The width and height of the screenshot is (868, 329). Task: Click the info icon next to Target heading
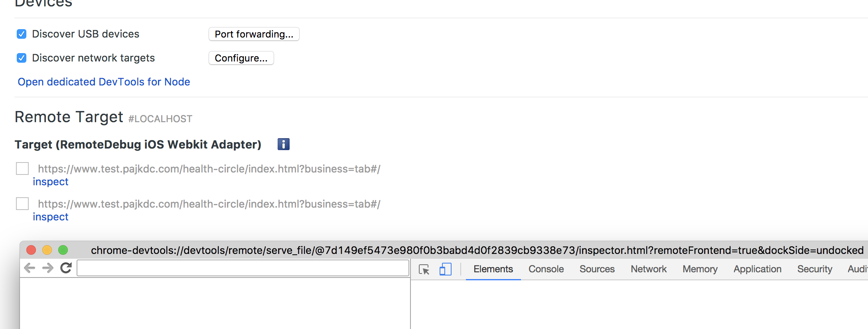(x=283, y=144)
